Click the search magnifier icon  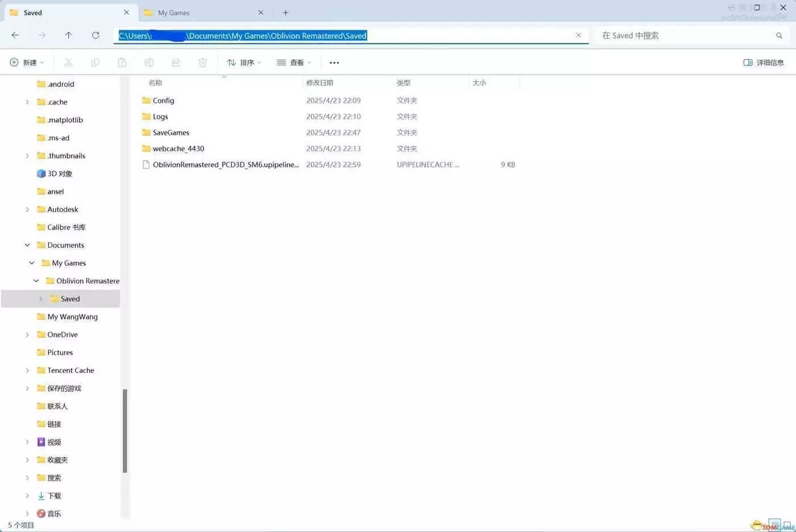pos(779,36)
